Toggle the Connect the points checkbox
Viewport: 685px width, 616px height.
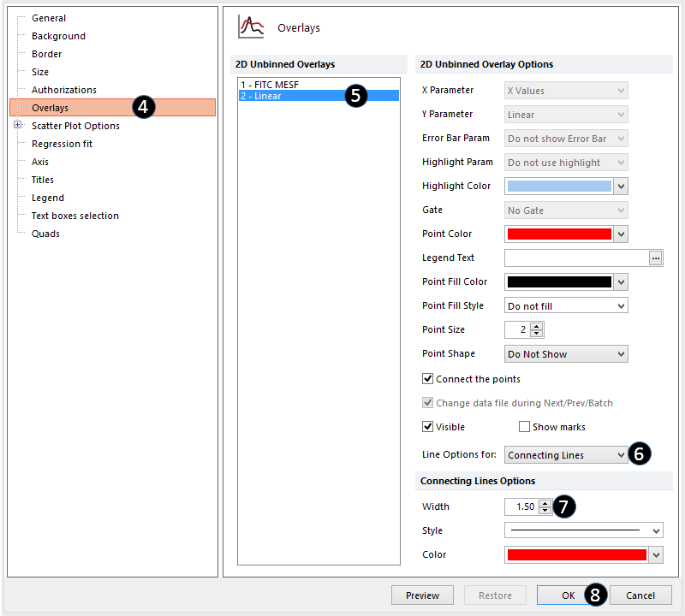(x=428, y=379)
